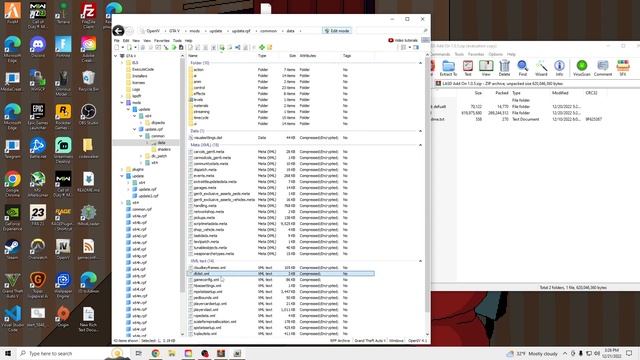The height and width of the screenshot is (360, 640).
Task: Click the Info icon in WinRAR
Action: (559, 68)
